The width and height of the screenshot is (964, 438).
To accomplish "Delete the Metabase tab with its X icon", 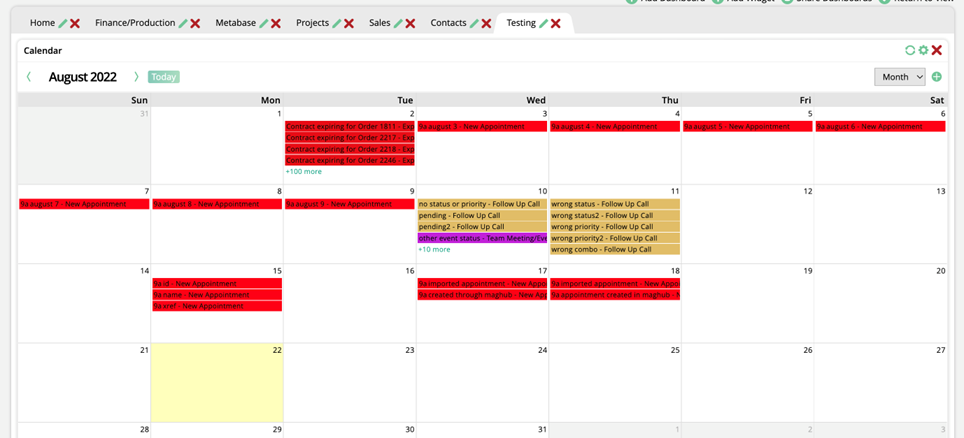I will tap(276, 23).
